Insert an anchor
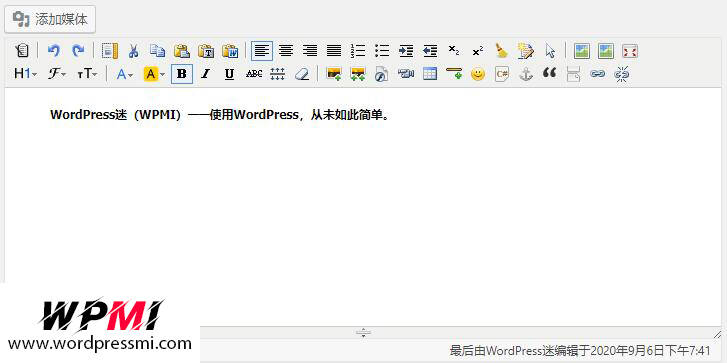The width and height of the screenshot is (727, 363). (x=526, y=74)
